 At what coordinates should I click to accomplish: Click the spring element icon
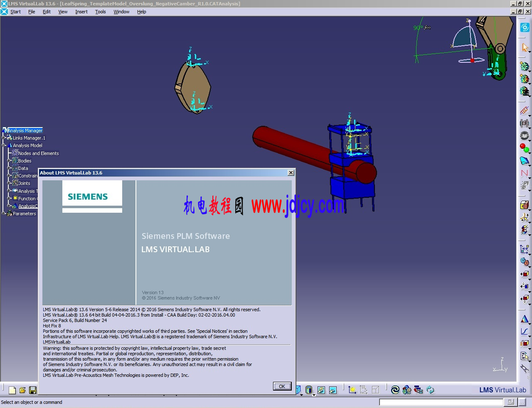click(525, 111)
